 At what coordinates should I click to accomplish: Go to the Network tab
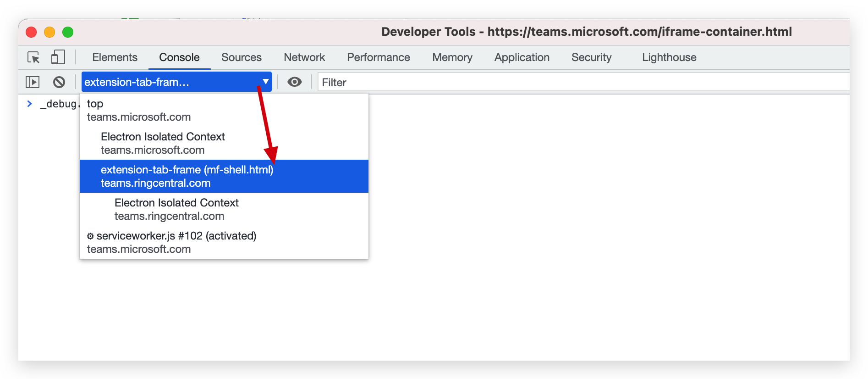click(304, 57)
